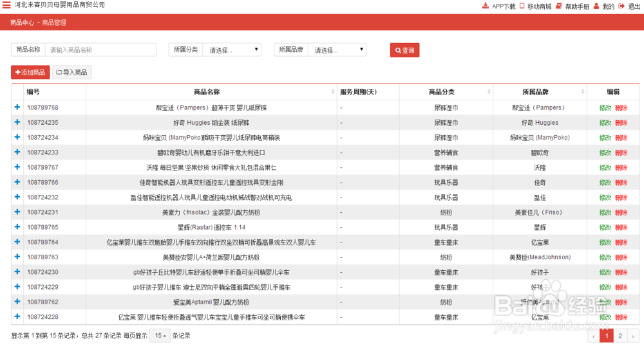Click product name 爱宝美Aptamil 婴儿配方奶粉

pos(211,302)
